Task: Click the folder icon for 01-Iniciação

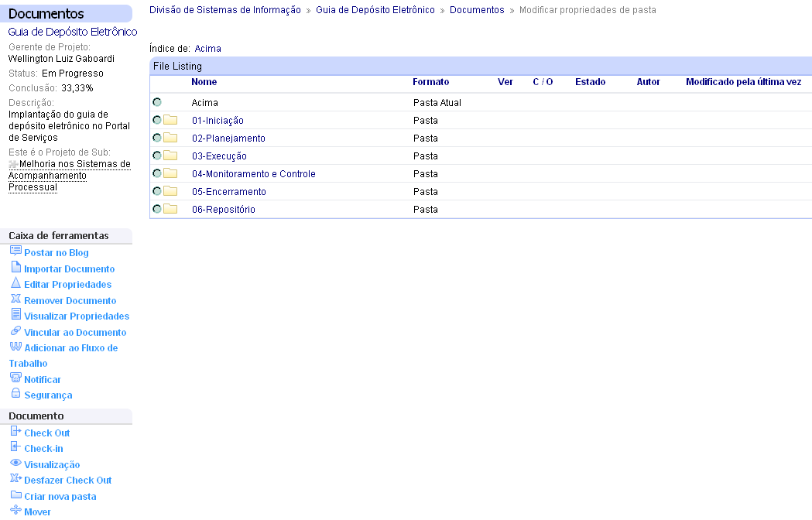Action: (x=170, y=120)
